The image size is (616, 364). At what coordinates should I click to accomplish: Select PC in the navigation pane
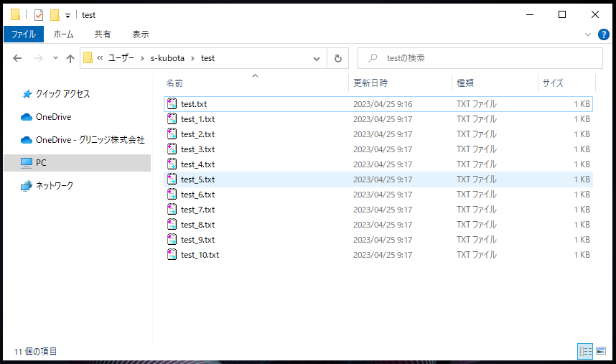(77, 162)
